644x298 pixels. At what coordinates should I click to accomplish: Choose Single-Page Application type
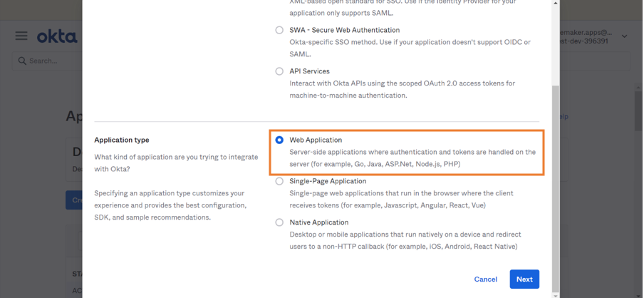coord(279,182)
